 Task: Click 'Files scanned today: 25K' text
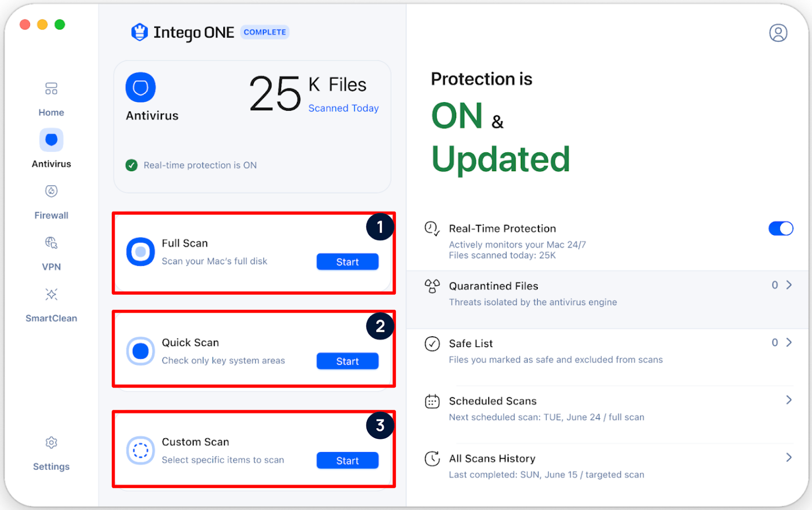pyautogui.click(x=502, y=255)
